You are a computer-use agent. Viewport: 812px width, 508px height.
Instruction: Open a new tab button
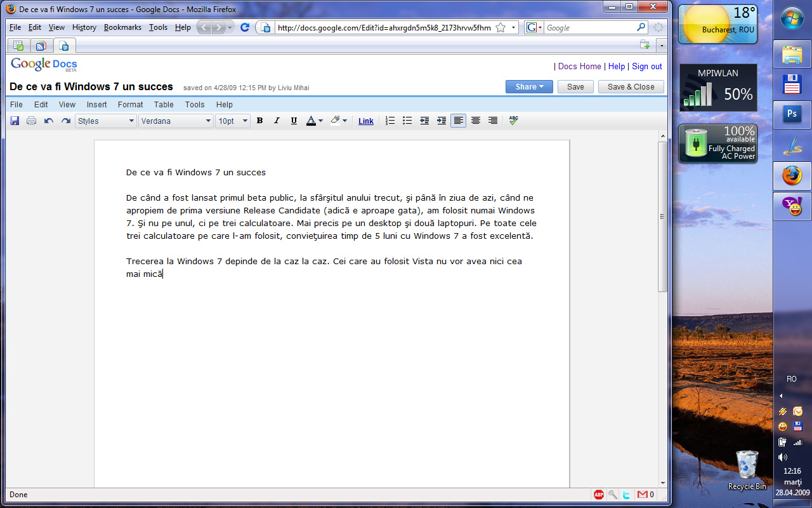click(x=645, y=45)
